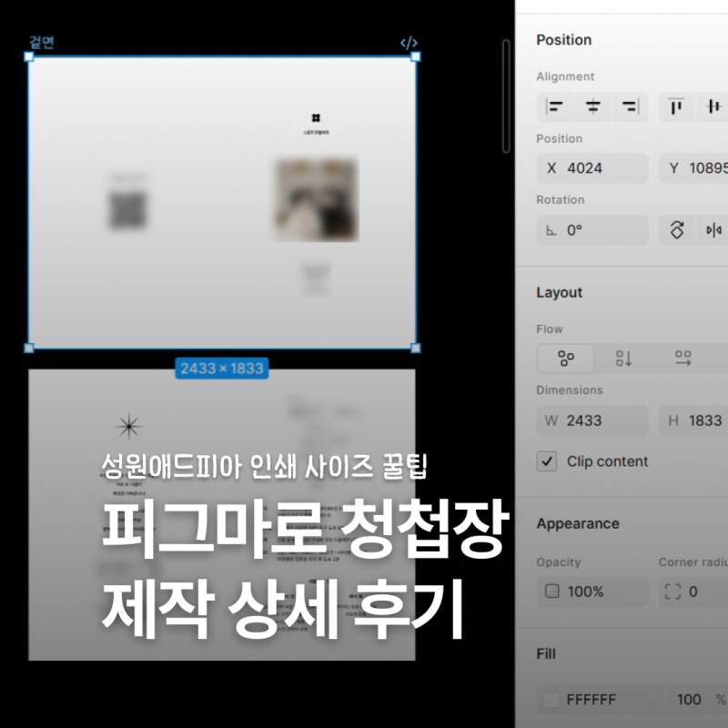Edit the height field 1833
The height and width of the screenshot is (728, 728).
pos(693,420)
